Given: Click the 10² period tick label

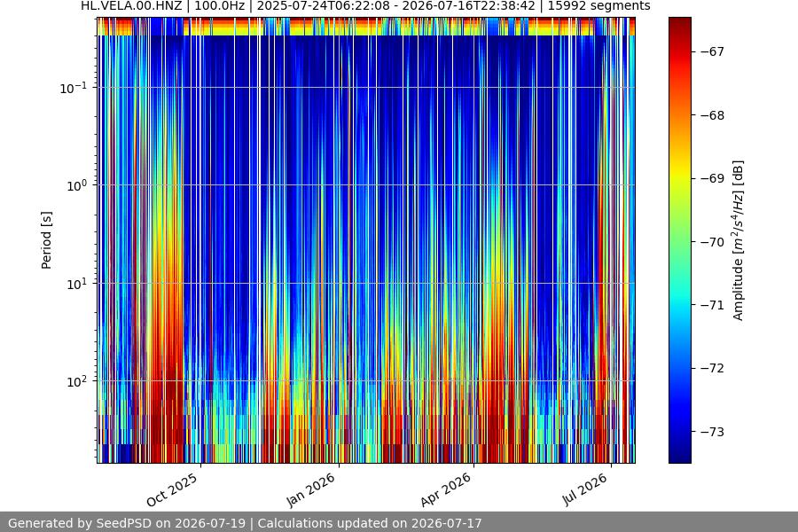Looking at the screenshot, I should pyautogui.click(x=76, y=381).
